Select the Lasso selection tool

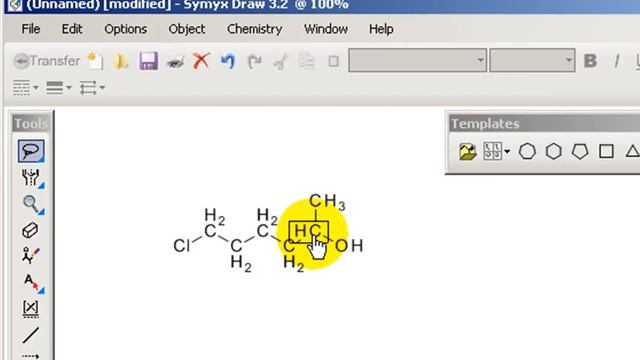click(31, 151)
